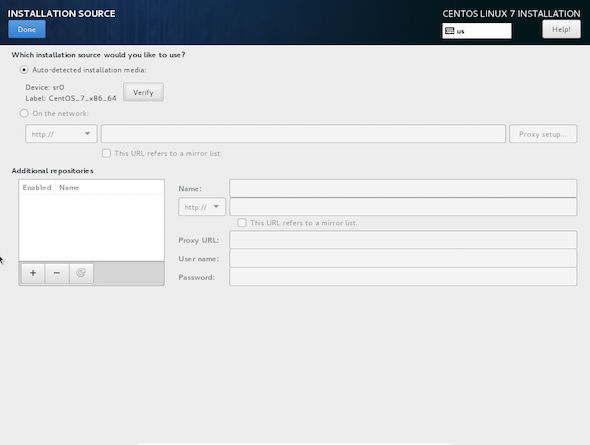Add a repository with plus icon
590x445 pixels.
33,273
